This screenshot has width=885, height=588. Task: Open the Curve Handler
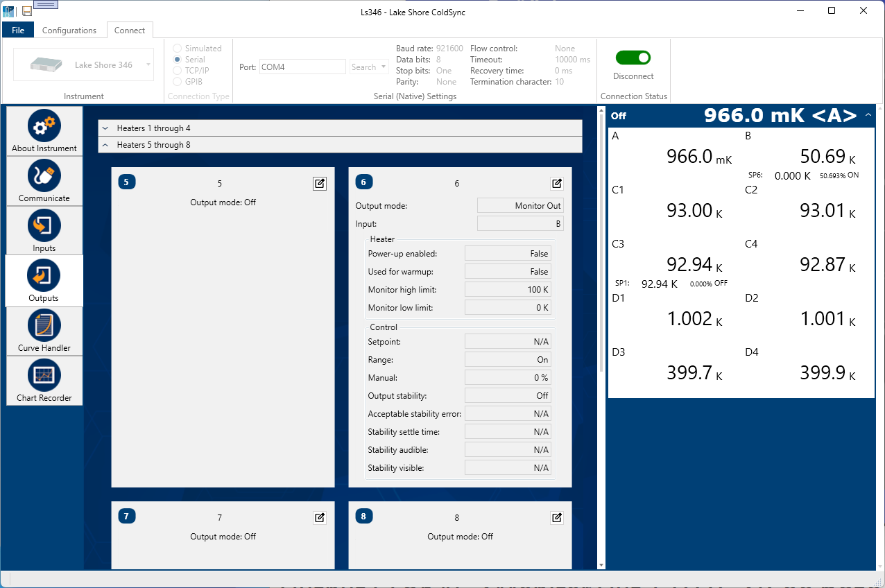coord(44,331)
